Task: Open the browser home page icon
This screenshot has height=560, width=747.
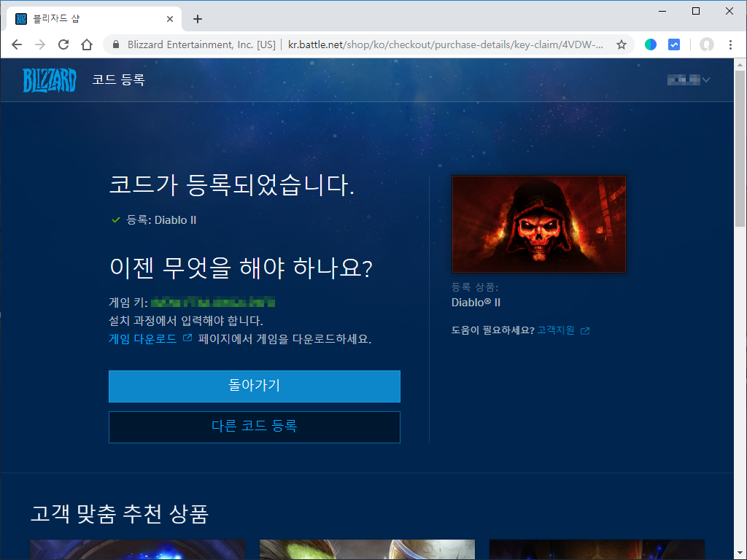Action: pos(87,44)
